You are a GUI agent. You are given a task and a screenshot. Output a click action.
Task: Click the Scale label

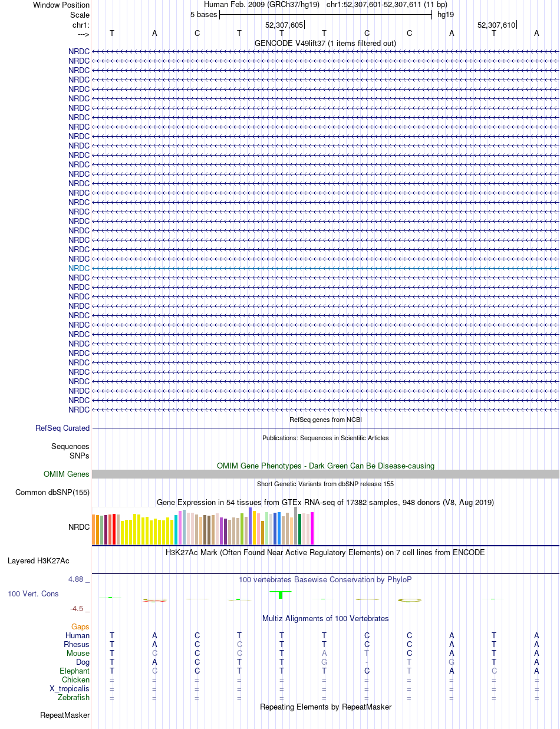tap(80, 15)
